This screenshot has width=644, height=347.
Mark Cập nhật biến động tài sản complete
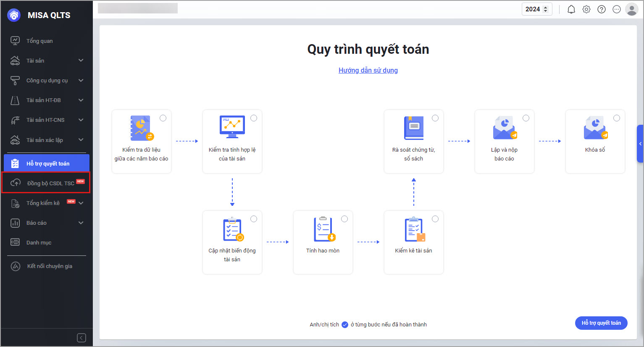point(254,219)
